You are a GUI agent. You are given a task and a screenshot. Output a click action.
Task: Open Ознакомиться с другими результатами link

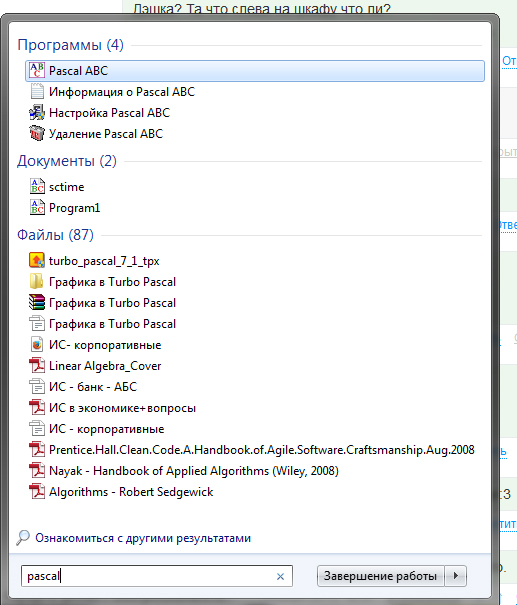coord(143,537)
